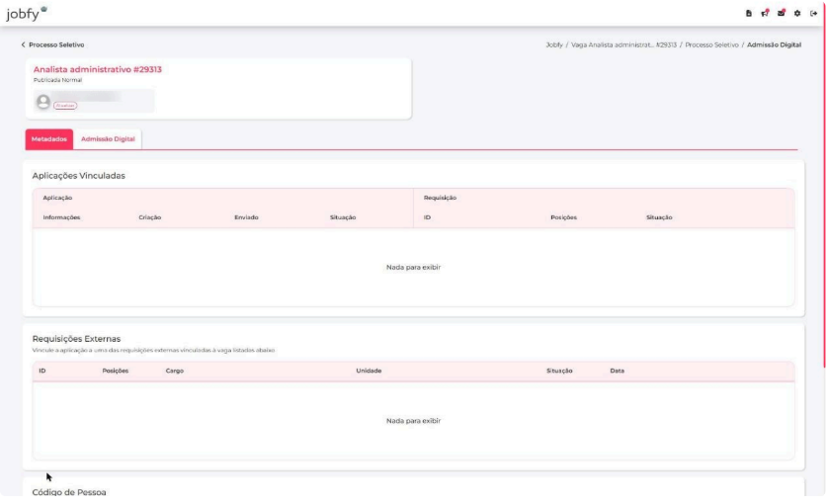Viewport: 827px width, 504px height.
Task: Click the Criação column header
Action: [x=150, y=217]
